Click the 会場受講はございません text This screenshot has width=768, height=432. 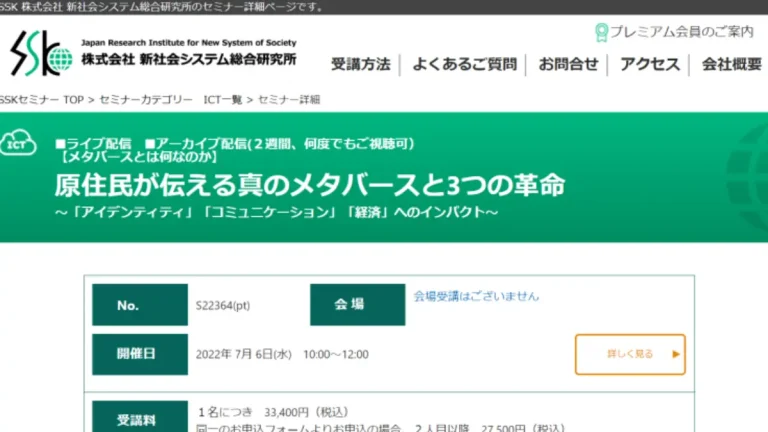pos(476,296)
